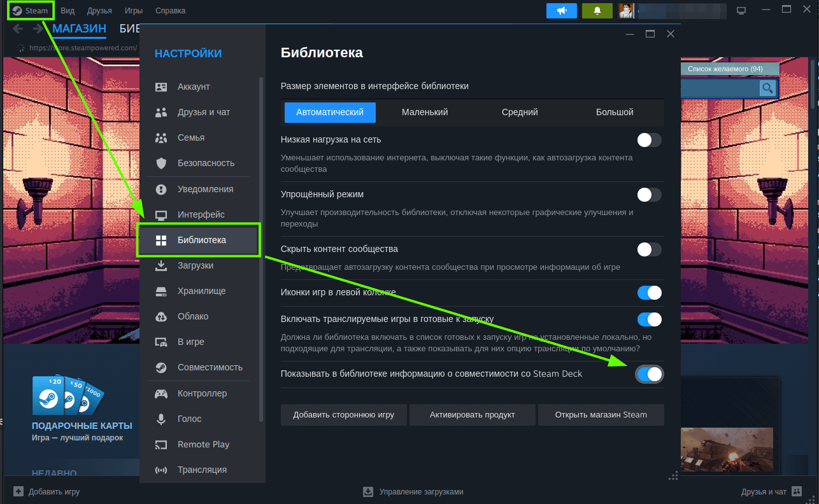Select the Controller gamepad icon
Viewport: 819px width, 504px height.
click(x=161, y=393)
